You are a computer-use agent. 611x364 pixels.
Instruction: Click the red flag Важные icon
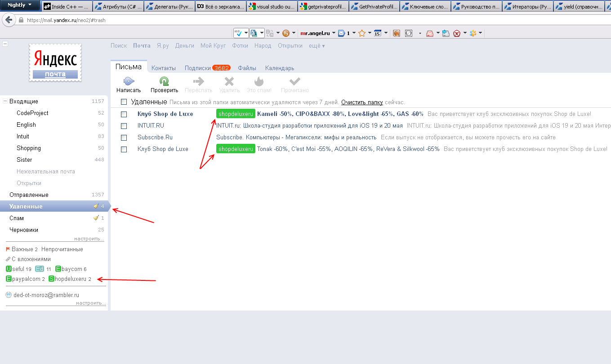pos(8,249)
